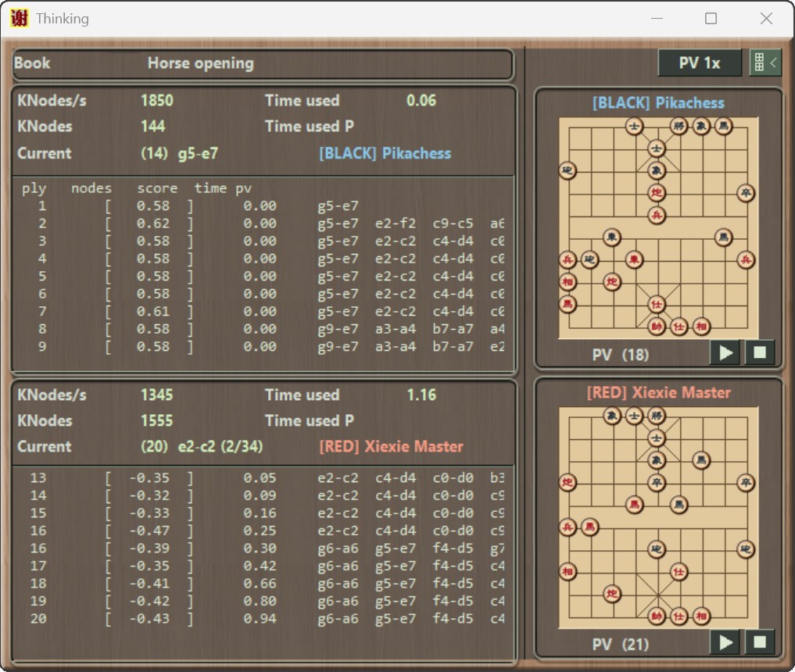Select the Red Xiexie Master PV board preview

pos(658,517)
